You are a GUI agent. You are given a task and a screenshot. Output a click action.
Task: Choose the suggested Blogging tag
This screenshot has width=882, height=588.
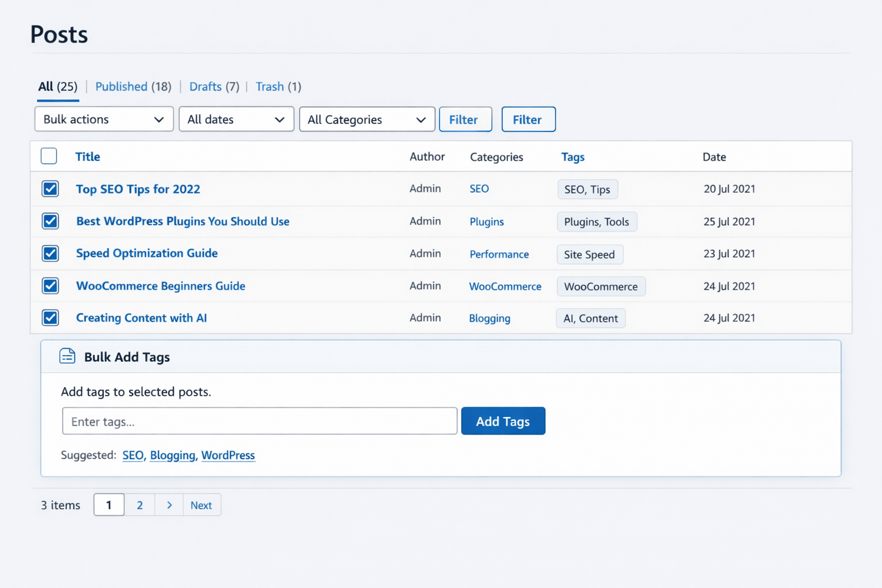click(x=172, y=455)
